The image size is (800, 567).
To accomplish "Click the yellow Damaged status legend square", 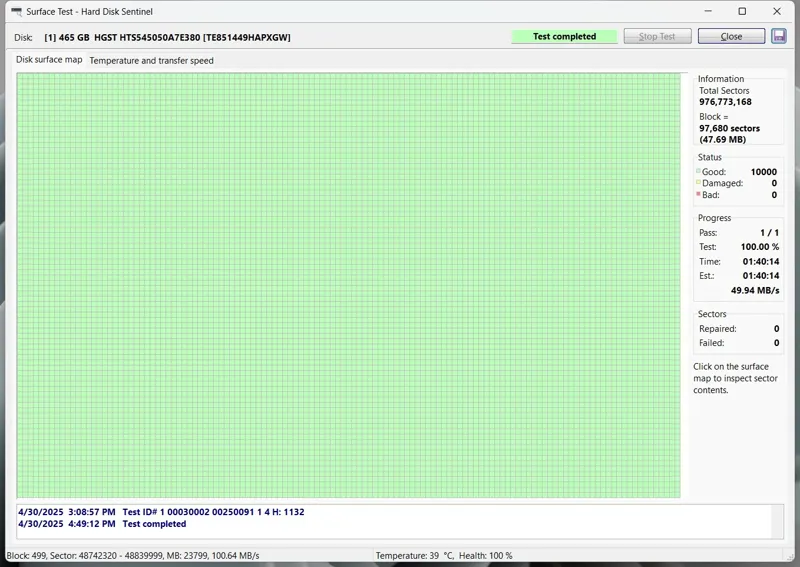I will (x=698, y=183).
